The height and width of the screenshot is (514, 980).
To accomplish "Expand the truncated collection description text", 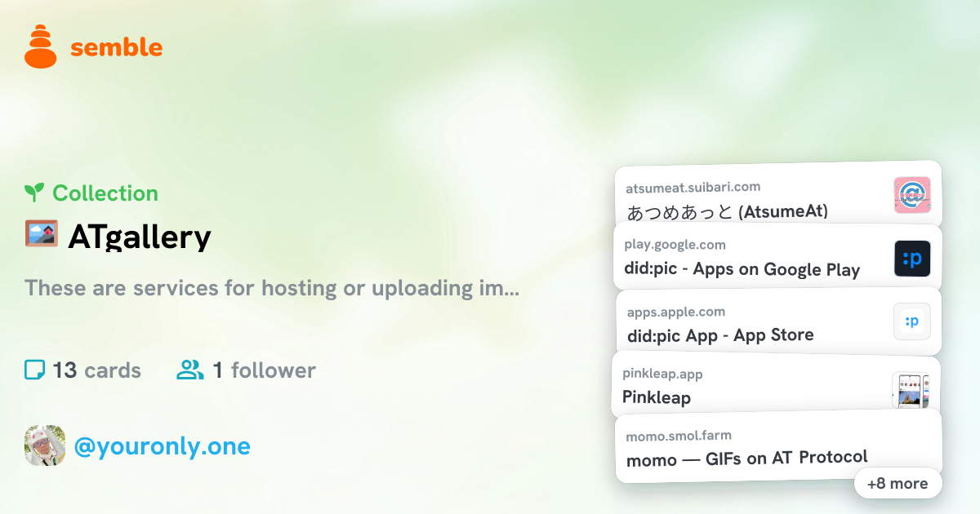I will click(x=272, y=288).
